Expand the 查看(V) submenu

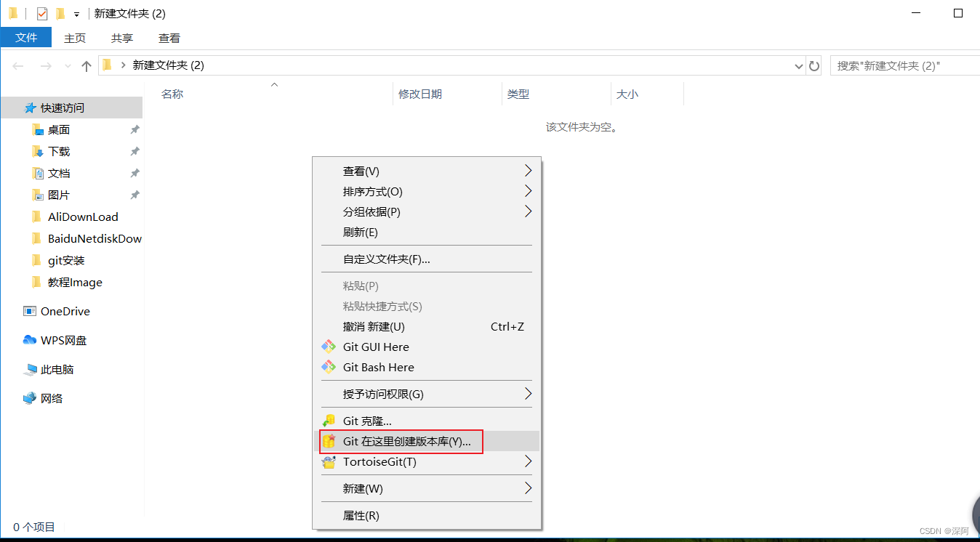pyautogui.click(x=528, y=171)
